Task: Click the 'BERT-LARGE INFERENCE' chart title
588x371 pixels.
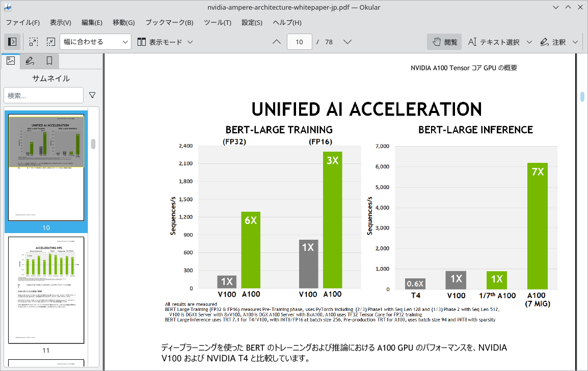Action: (475, 130)
